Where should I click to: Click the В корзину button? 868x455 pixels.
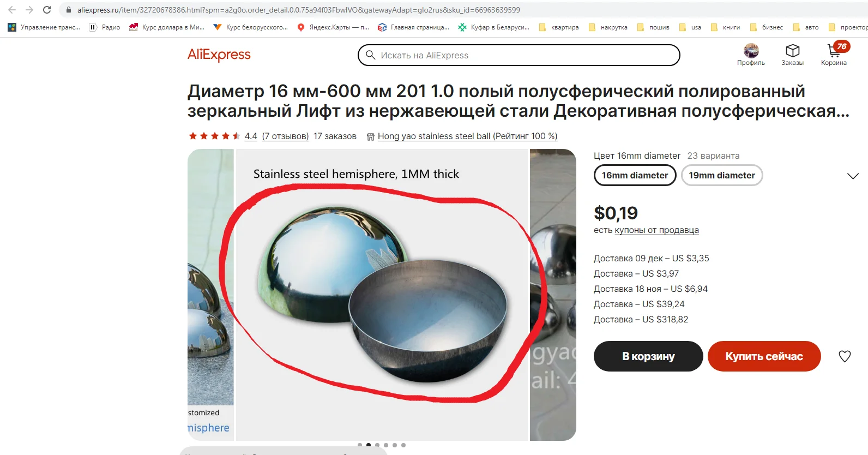648,356
